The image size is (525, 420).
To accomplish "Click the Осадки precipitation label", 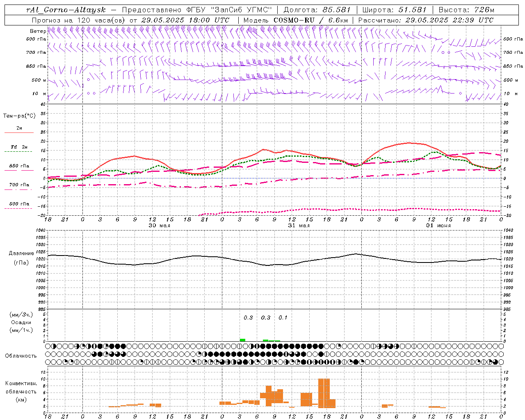I will coord(21,323).
